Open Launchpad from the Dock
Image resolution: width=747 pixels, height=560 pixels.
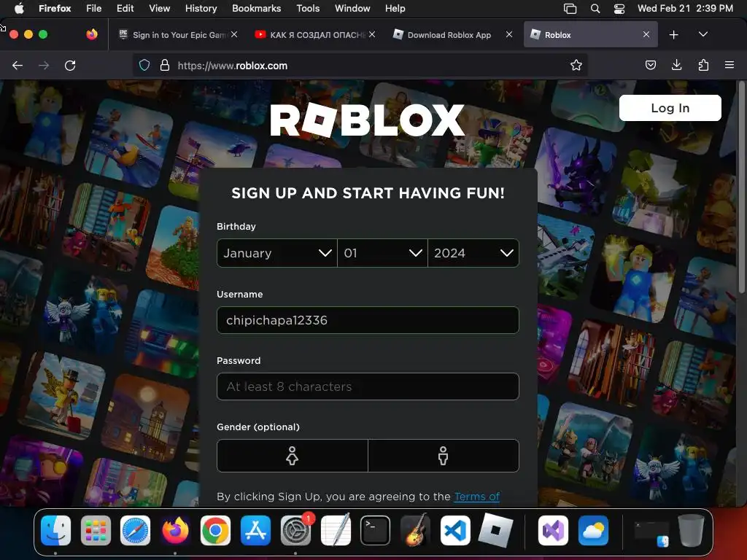pos(96,531)
